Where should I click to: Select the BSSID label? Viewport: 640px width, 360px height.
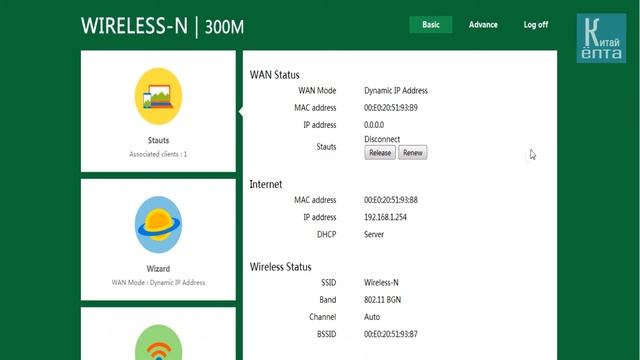(327, 334)
